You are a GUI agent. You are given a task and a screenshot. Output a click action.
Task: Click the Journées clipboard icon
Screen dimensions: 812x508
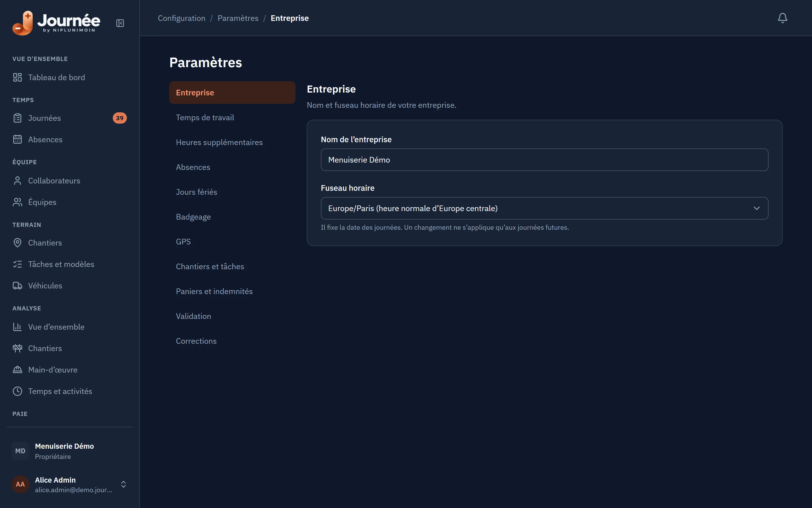coord(17,118)
